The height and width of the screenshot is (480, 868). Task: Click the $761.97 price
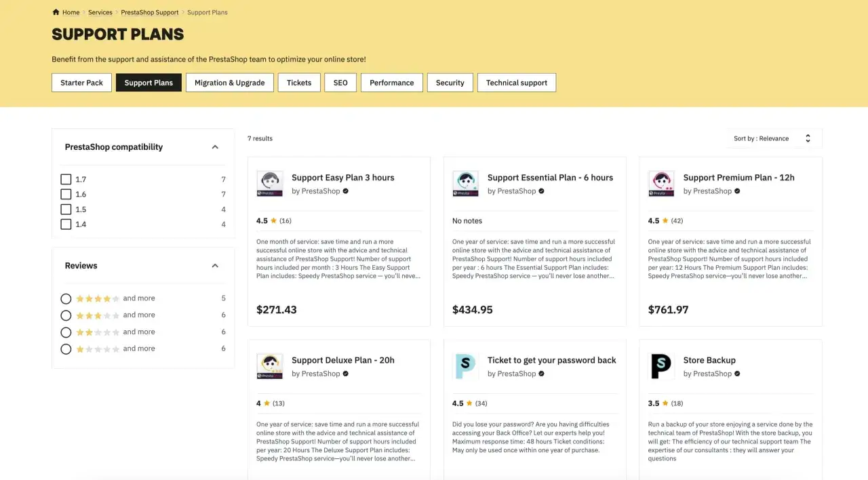click(669, 310)
